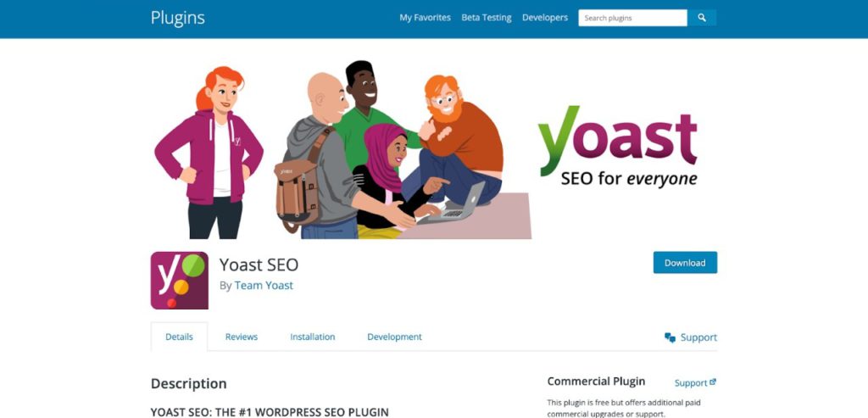The width and height of the screenshot is (868, 418).
Task: Click the red-haired woman illustration
Action: point(209,153)
